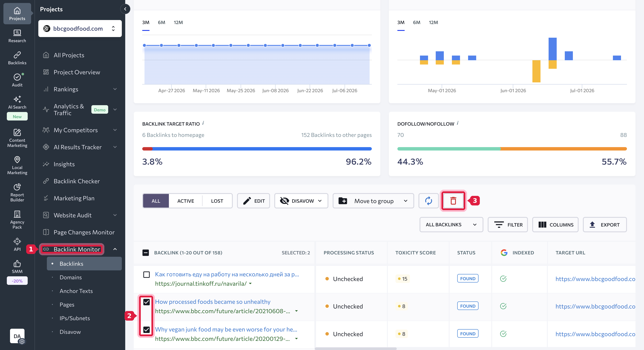The image size is (644, 350).
Task: Click the Google indexed column icon
Action: pos(504,252)
